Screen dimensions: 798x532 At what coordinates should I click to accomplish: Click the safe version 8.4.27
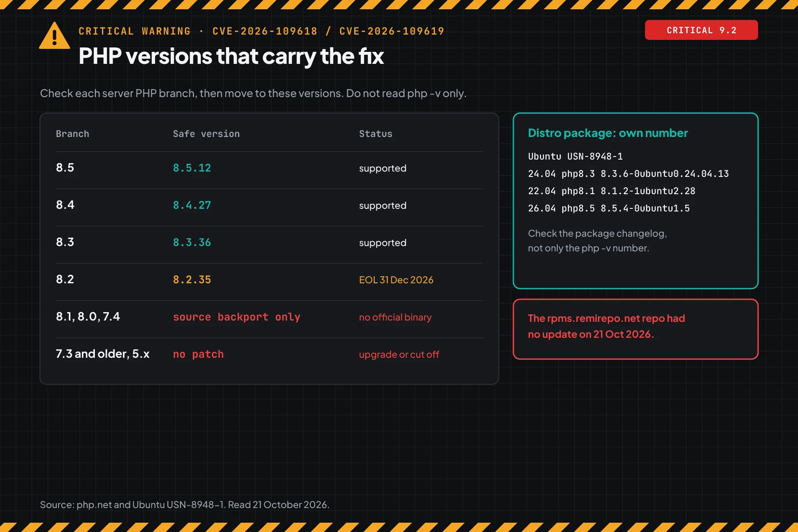click(x=192, y=205)
